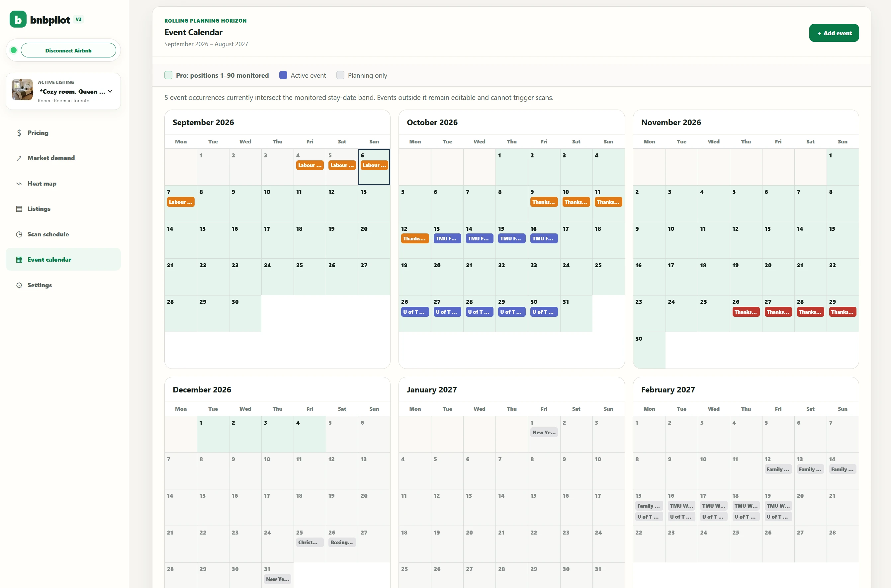The width and height of the screenshot is (891, 588).
Task: Navigate to Scan schedule
Action: (63, 234)
